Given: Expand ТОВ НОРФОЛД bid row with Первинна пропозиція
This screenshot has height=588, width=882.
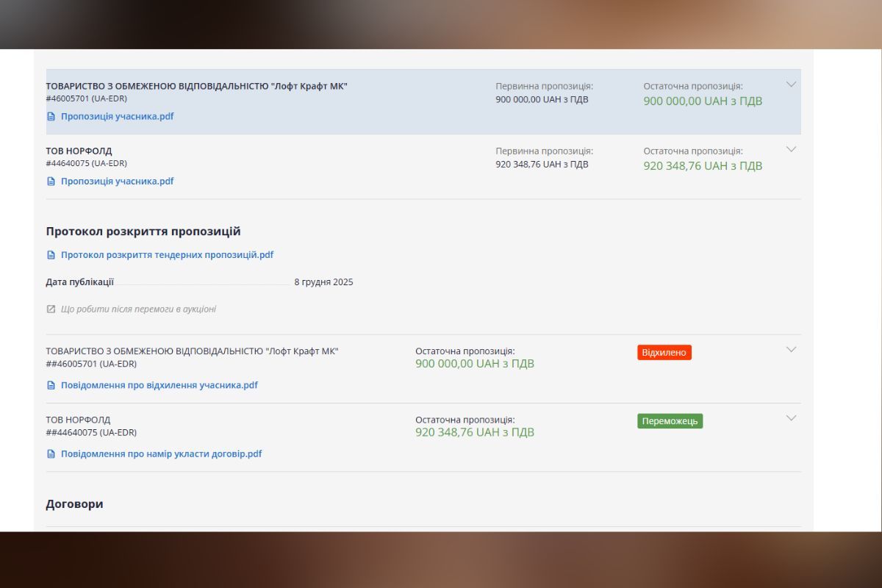Looking at the screenshot, I should click(791, 149).
